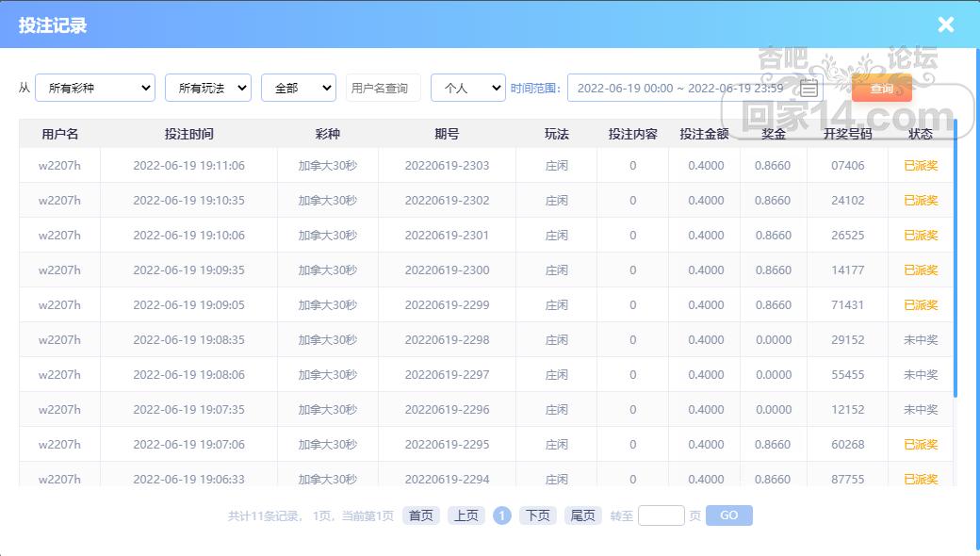Image resolution: width=980 pixels, height=556 pixels.
Task: Click 下页 next page button
Action: (537, 515)
